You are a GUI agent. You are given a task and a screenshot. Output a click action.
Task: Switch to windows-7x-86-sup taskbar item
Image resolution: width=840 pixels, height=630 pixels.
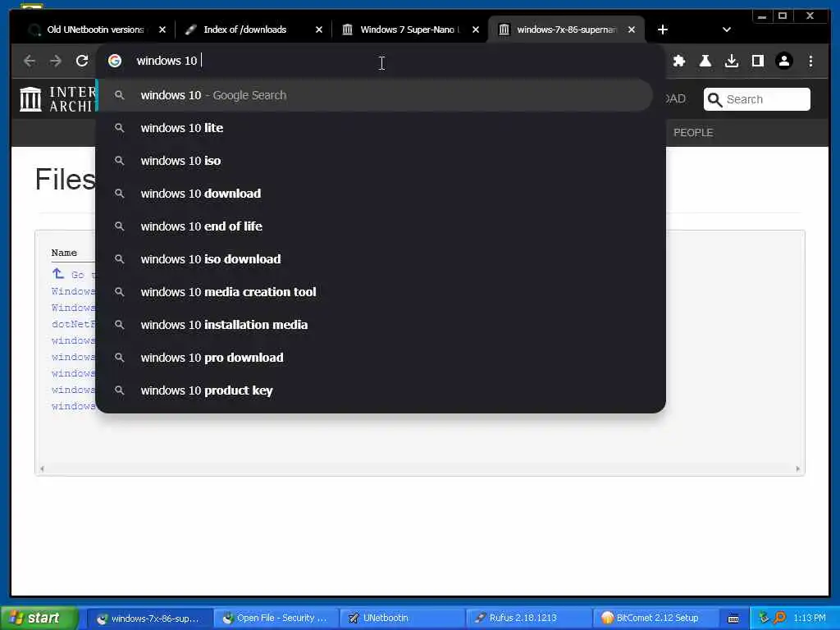click(x=148, y=619)
